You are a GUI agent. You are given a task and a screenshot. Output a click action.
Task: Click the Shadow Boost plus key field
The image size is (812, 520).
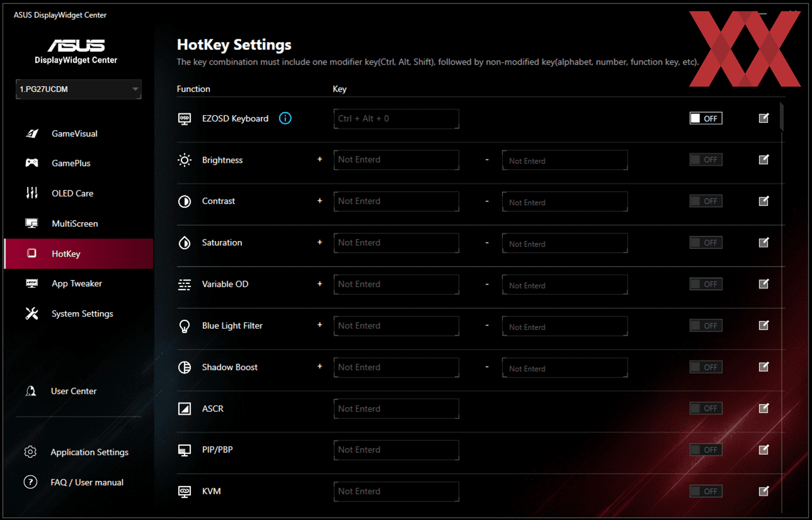396,367
